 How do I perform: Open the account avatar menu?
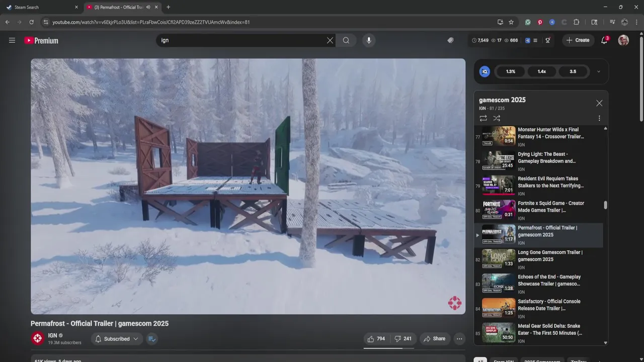(x=623, y=40)
